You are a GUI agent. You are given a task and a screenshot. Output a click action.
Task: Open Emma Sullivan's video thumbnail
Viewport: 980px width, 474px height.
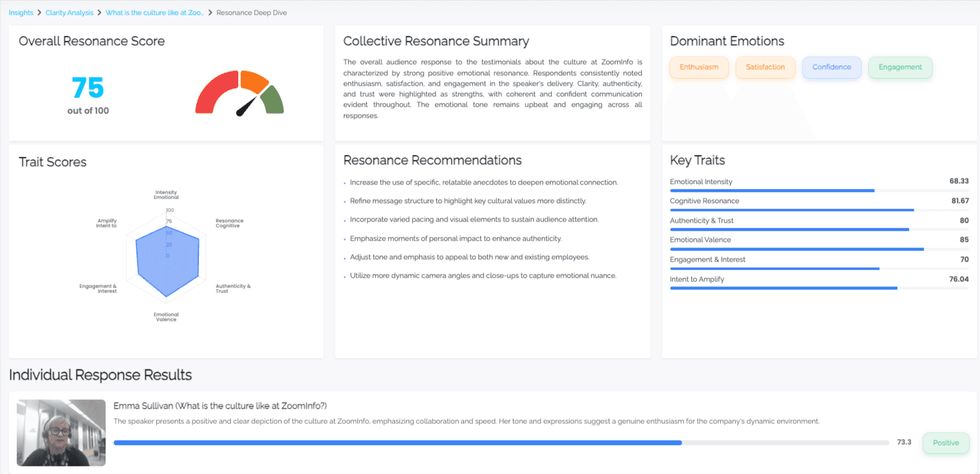click(61, 433)
